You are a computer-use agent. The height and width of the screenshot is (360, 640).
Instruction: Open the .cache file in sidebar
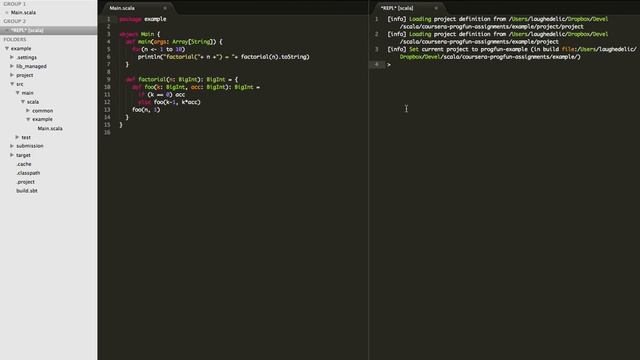point(24,164)
